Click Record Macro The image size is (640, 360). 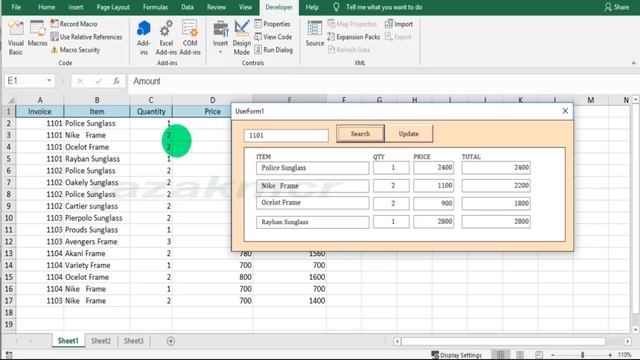pos(74,24)
